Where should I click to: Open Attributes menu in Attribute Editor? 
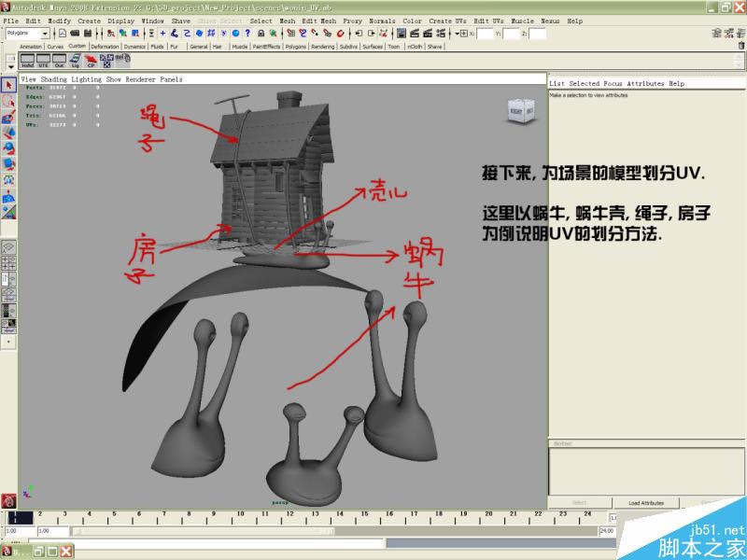[x=645, y=84]
